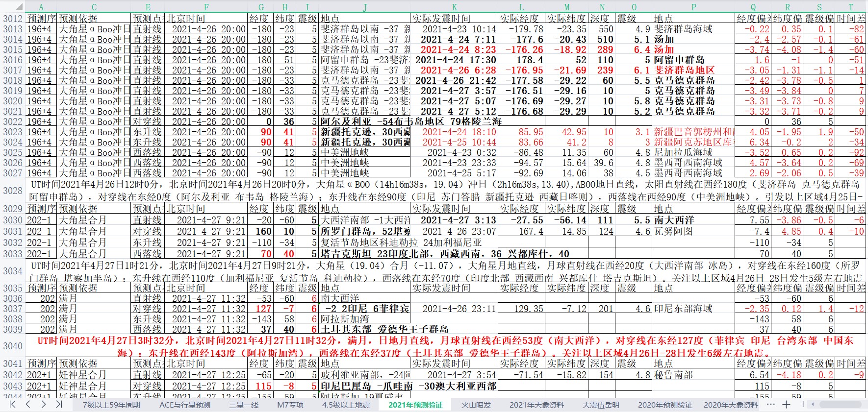The height and width of the screenshot is (412, 868).
Task: Click cell 妊神星合月 in row 3042
Action: pyautogui.click(x=94, y=375)
